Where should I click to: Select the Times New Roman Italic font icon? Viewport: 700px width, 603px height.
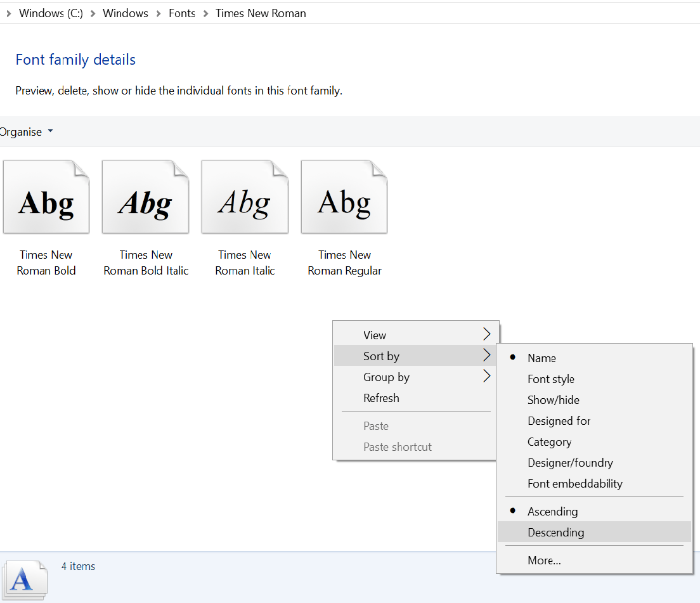point(245,197)
